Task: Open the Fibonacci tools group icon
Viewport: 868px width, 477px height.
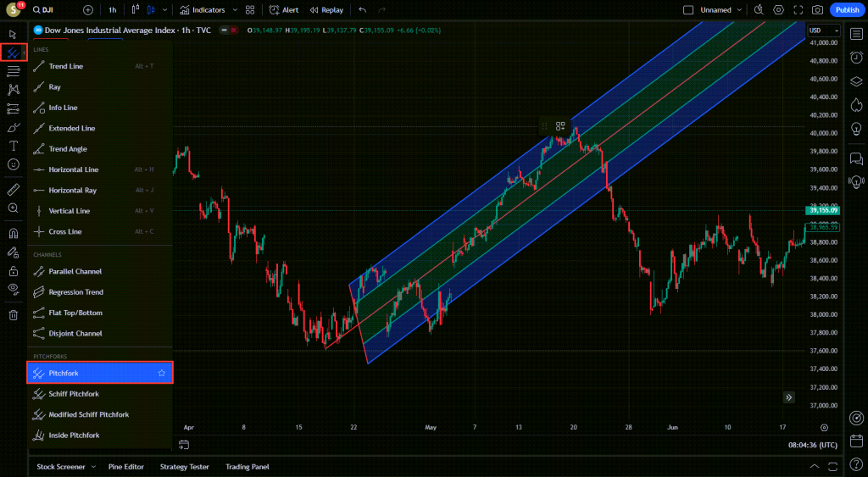Action: (x=13, y=71)
